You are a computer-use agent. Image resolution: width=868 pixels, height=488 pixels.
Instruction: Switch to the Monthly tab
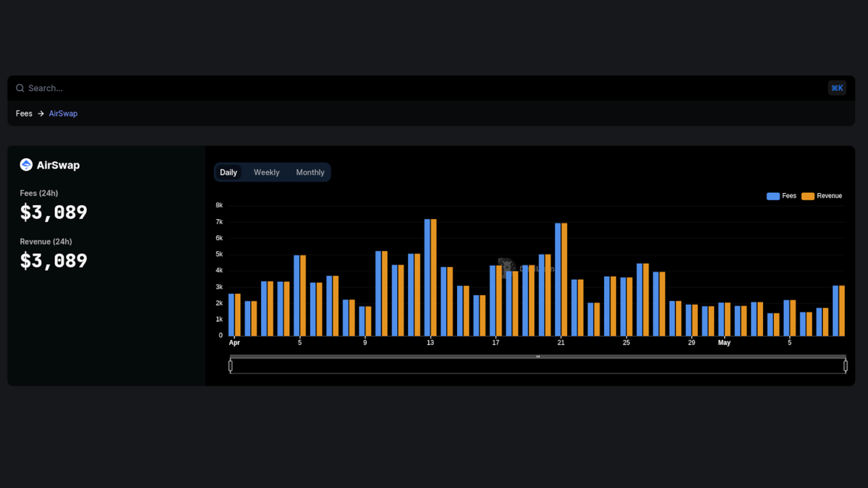click(310, 172)
